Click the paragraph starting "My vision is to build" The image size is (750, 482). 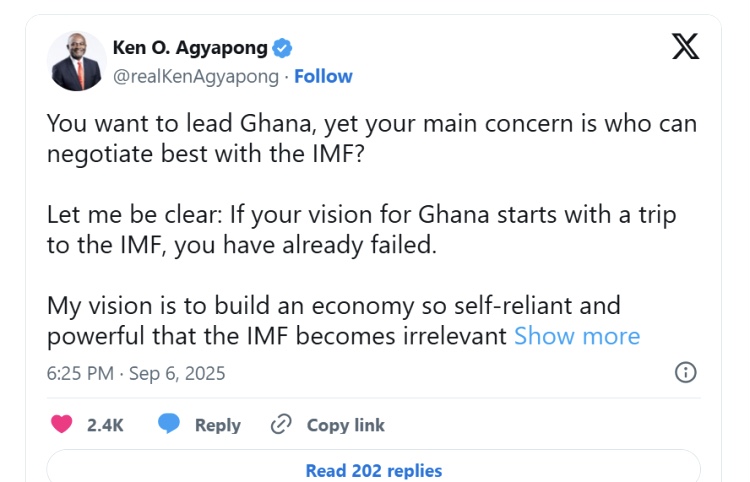(334, 320)
